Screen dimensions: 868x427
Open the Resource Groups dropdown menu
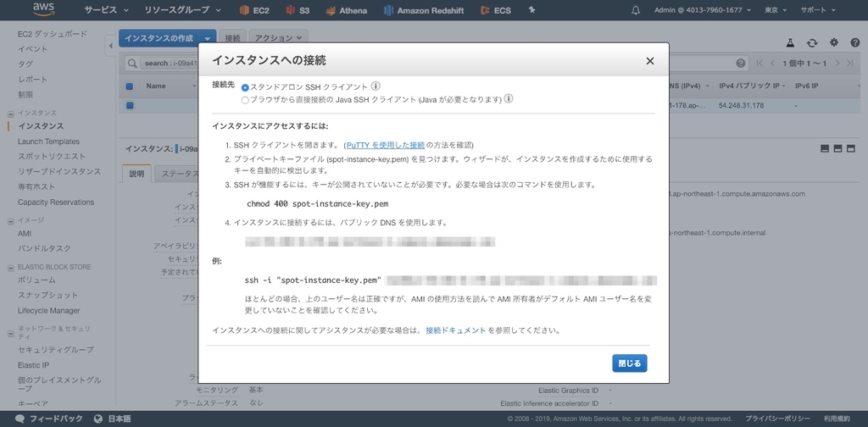click(182, 10)
